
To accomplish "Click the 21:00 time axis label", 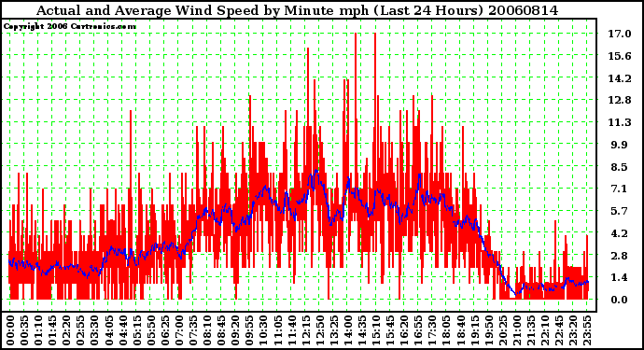I will pos(516,330).
